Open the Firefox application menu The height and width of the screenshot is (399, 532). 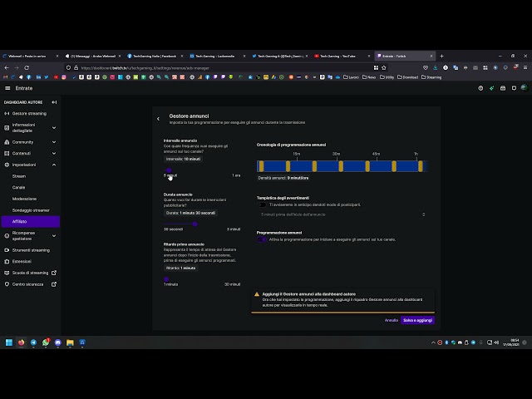(x=525, y=68)
